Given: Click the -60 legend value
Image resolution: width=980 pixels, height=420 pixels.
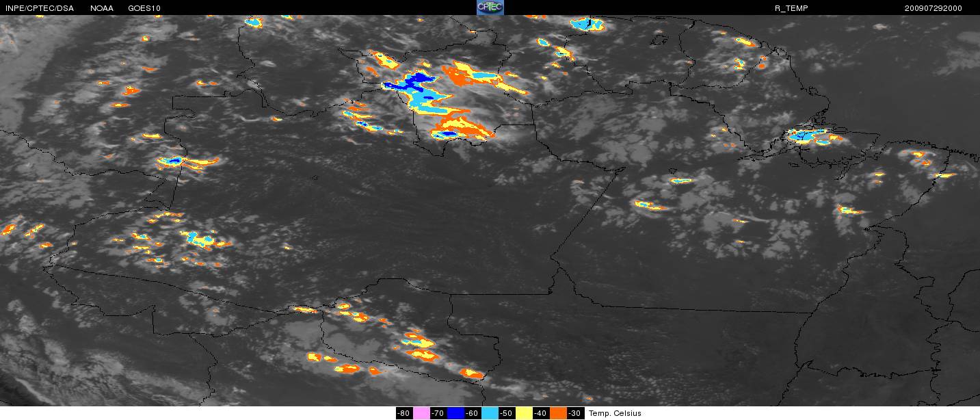Looking at the screenshot, I should click(472, 413).
